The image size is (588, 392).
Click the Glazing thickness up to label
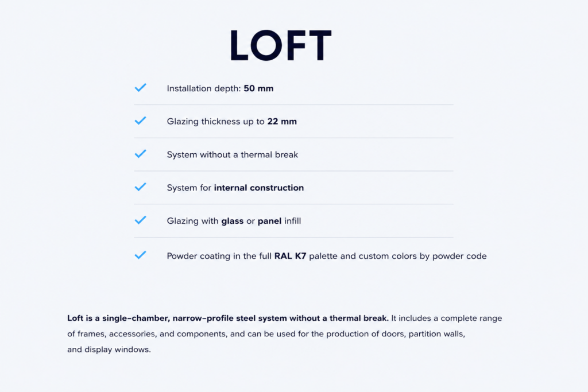coord(216,122)
